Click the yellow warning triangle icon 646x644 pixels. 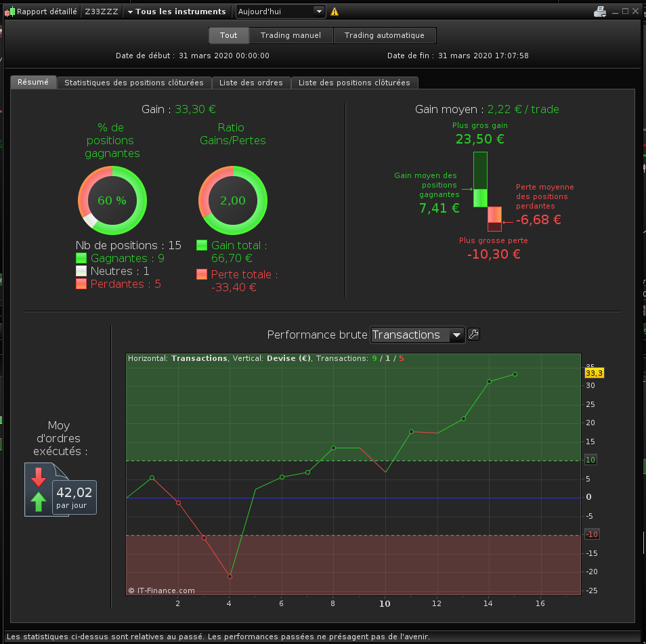pyautogui.click(x=335, y=12)
